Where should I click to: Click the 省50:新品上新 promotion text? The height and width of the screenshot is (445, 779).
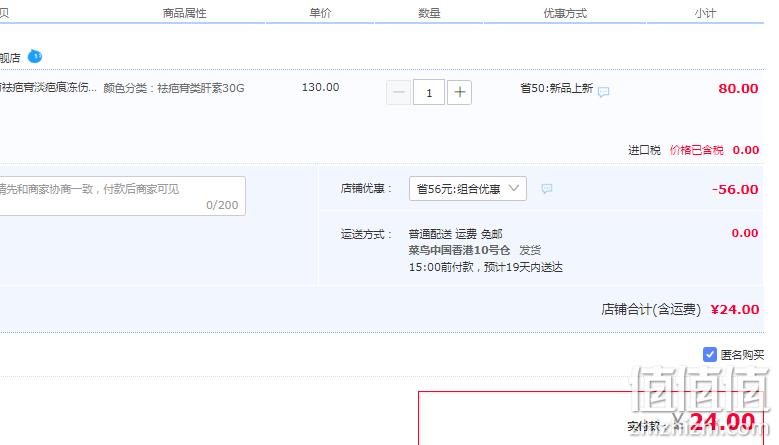click(556, 88)
